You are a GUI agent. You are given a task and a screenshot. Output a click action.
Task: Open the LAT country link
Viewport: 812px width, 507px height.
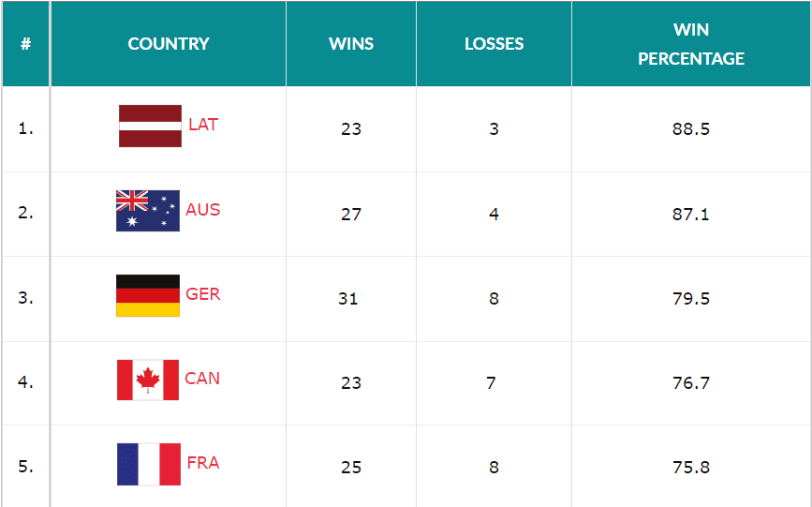pos(203,125)
